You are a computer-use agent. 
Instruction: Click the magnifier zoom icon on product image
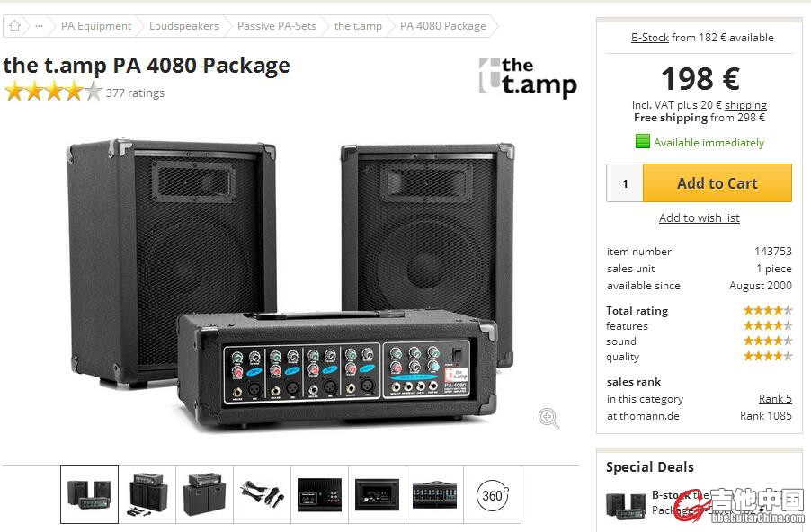[x=548, y=418]
